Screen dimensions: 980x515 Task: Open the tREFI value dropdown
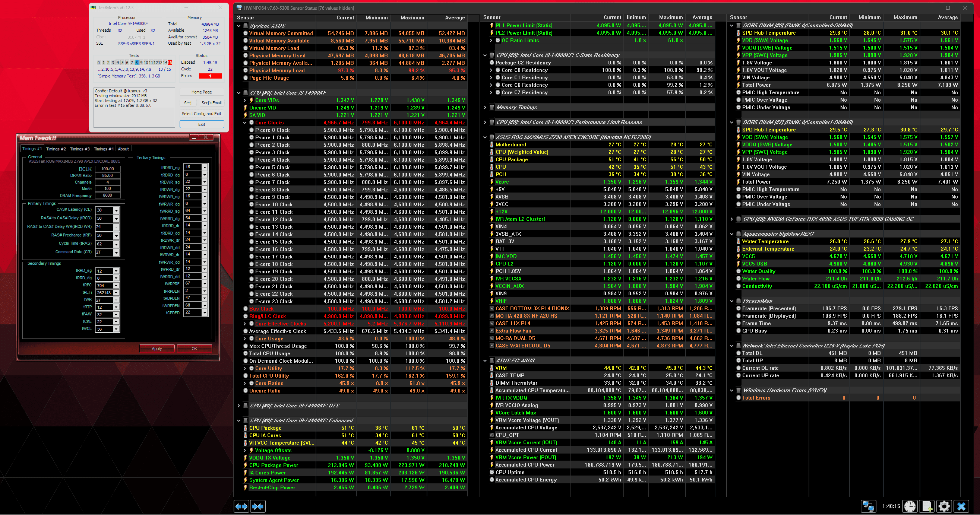pyautogui.click(x=116, y=293)
